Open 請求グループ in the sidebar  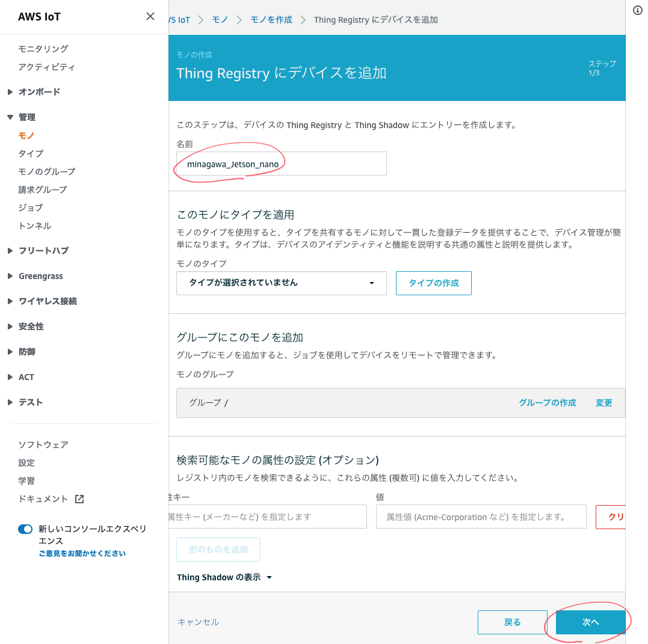click(43, 189)
